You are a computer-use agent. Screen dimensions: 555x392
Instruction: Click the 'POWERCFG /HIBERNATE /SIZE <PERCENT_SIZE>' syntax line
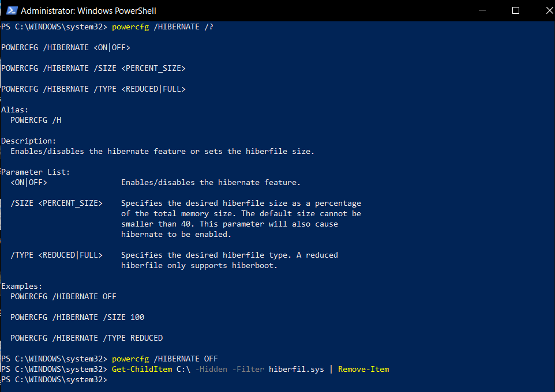tap(93, 68)
